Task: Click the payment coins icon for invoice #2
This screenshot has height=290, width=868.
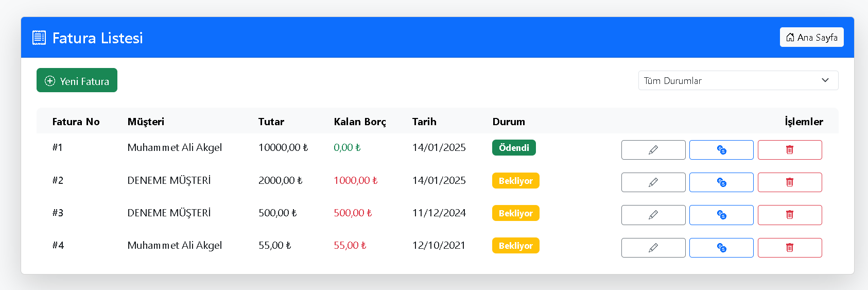Action: click(x=721, y=182)
